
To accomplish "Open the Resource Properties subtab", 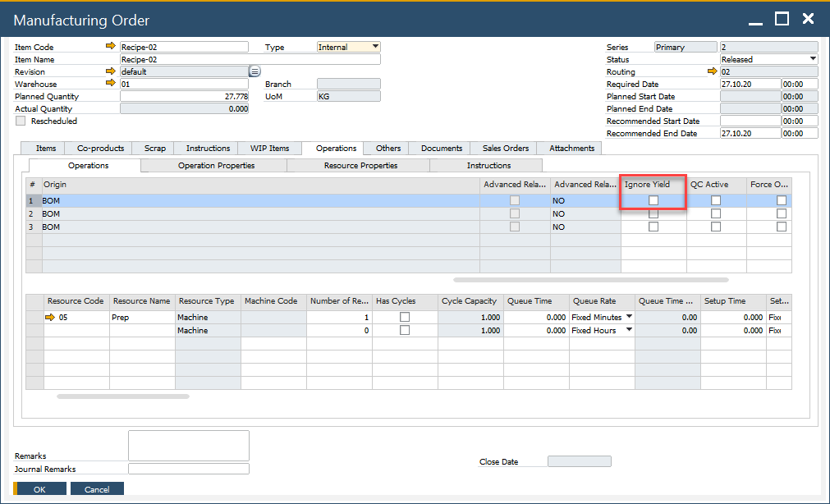I will point(358,164).
